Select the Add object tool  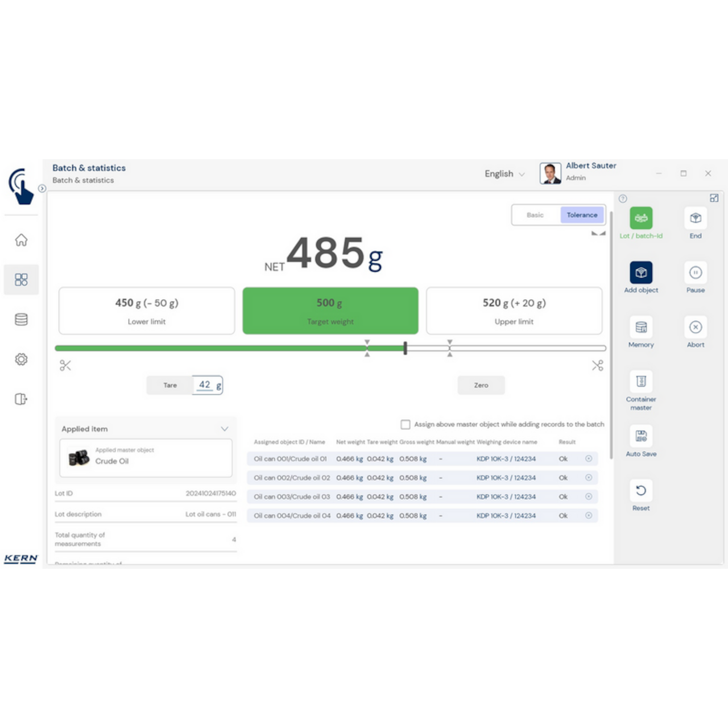click(x=640, y=272)
